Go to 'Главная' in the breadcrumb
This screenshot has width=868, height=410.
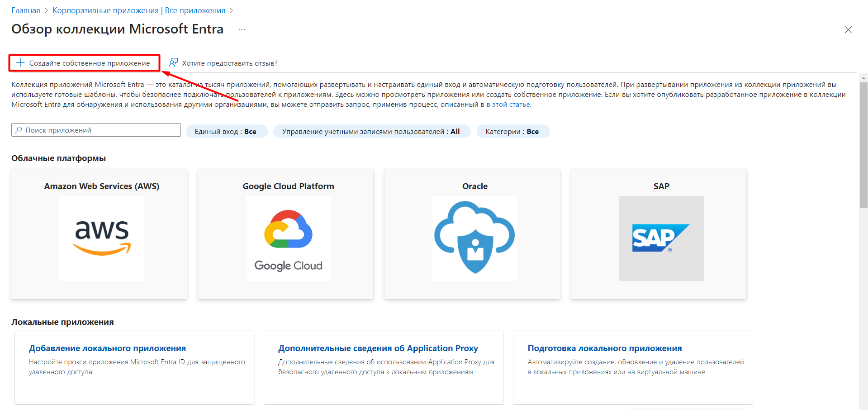click(26, 10)
